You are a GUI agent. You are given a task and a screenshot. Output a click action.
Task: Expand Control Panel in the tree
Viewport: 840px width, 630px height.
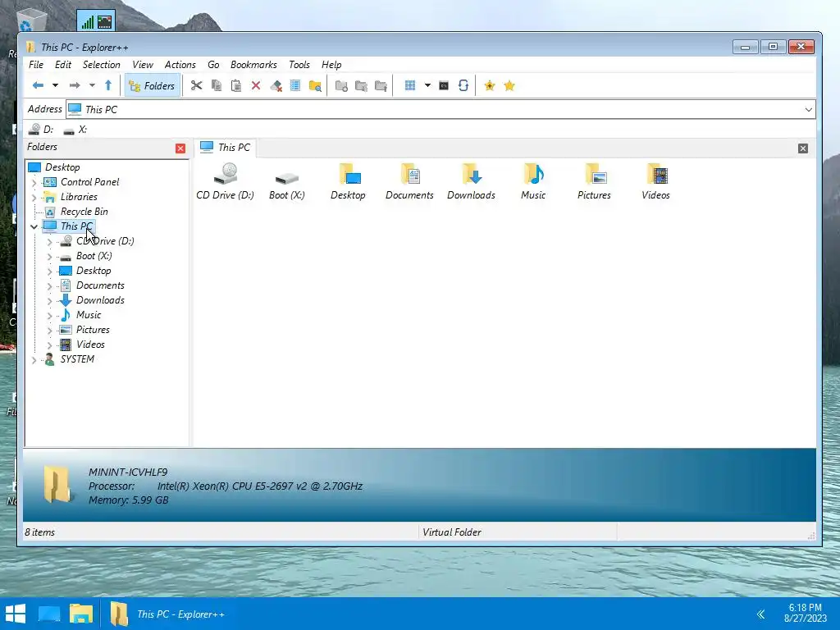[34, 183]
